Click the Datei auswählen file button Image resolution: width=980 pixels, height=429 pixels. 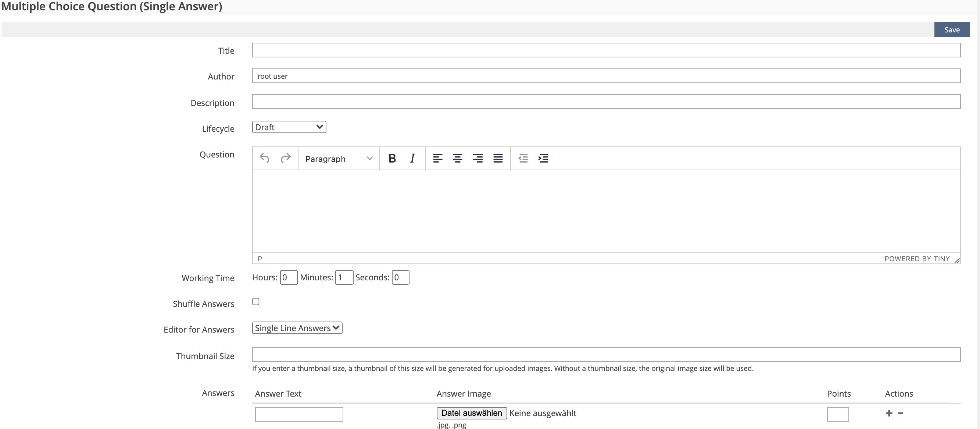click(x=471, y=413)
